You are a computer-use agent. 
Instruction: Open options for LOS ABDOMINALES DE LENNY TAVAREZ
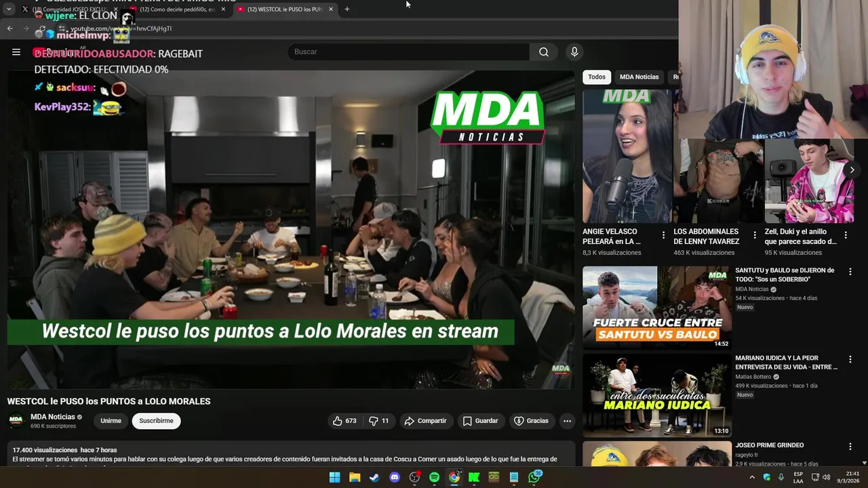(x=755, y=235)
